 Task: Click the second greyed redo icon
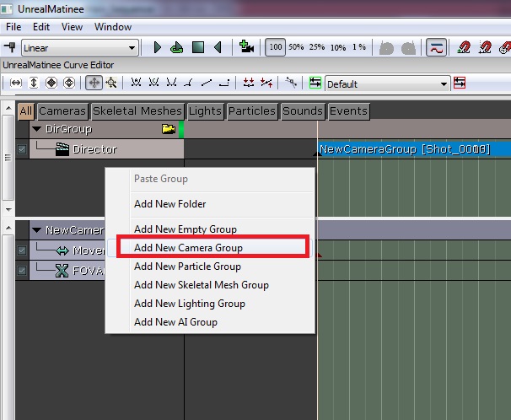coord(409,48)
